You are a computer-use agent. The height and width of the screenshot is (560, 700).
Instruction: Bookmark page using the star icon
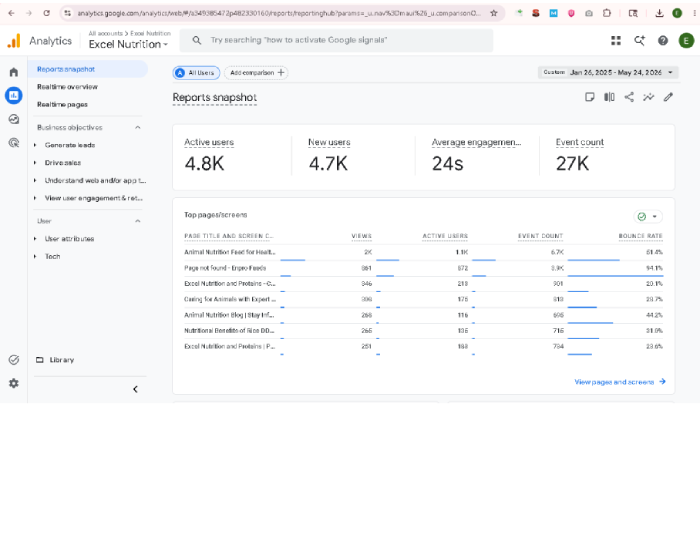tap(494, 13)
